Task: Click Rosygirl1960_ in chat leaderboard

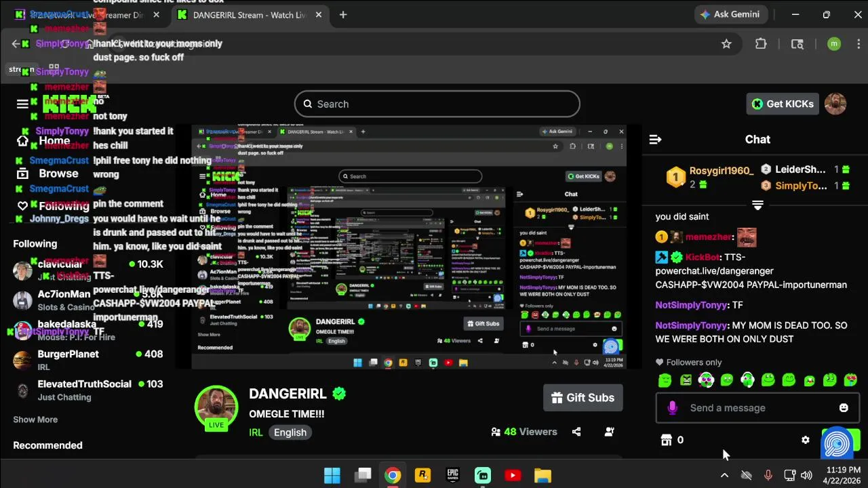Action: pos(722,170)
